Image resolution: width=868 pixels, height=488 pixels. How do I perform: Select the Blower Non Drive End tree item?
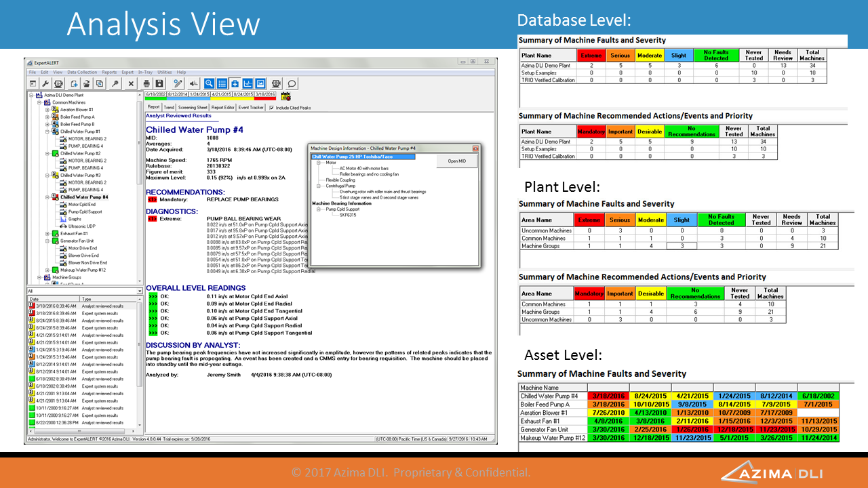point(87,262)
